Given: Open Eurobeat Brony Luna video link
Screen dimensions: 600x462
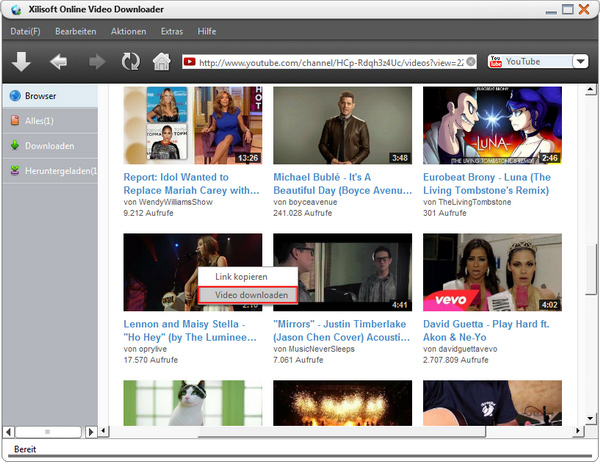Looking at the screenshot, I should [x=487, y=184].
